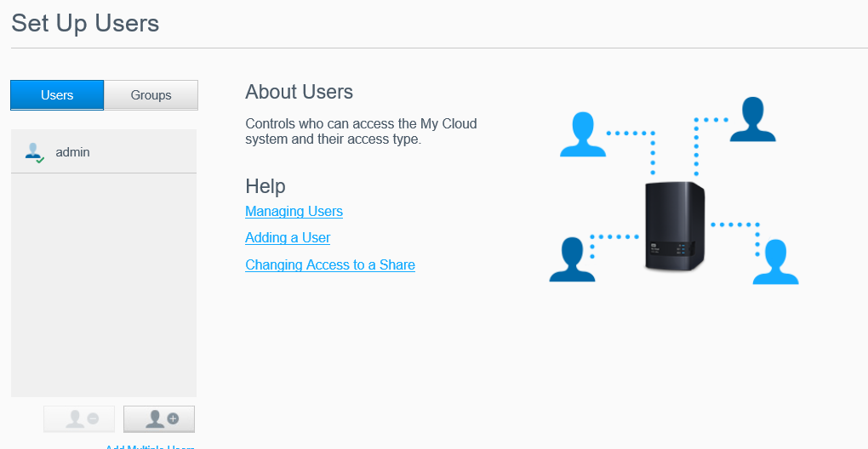Click the bottom-right light blue user figure

click(775, 262)
